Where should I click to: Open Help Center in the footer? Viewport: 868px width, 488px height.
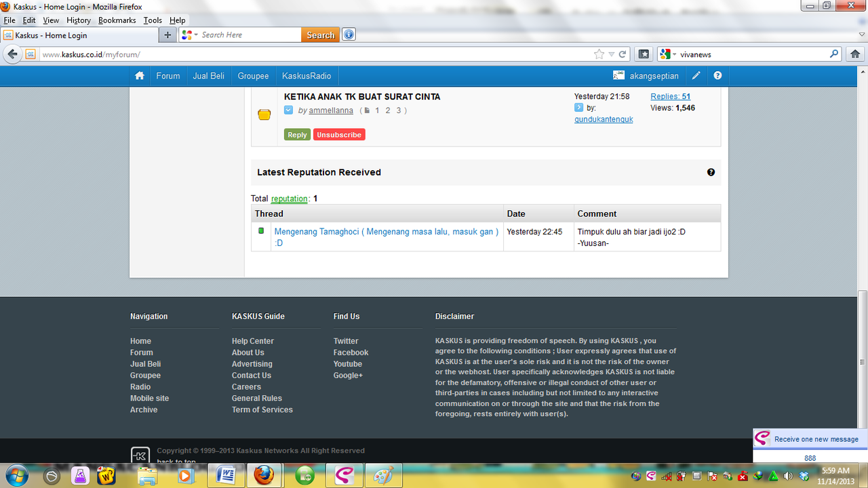tap(252, 341)
